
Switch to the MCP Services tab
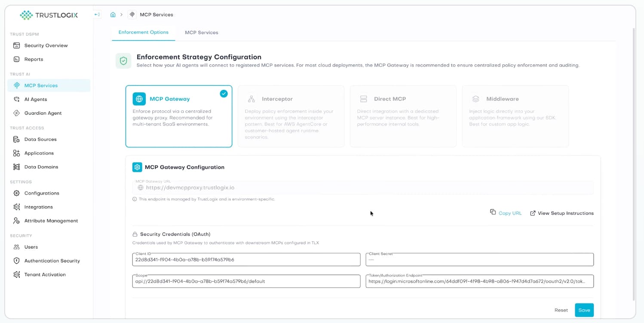pos(202,33)
